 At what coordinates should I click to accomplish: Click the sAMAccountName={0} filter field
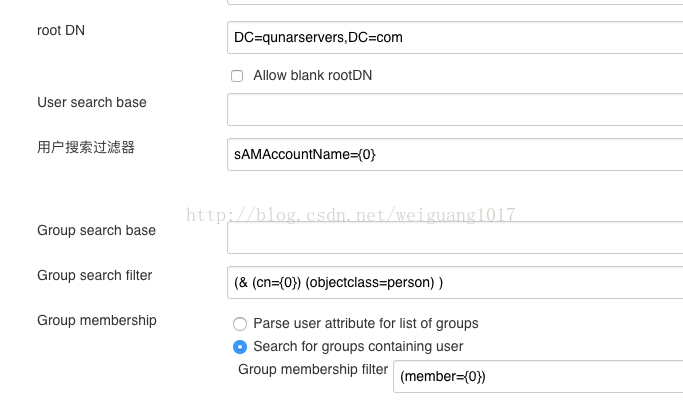[455, 155]
